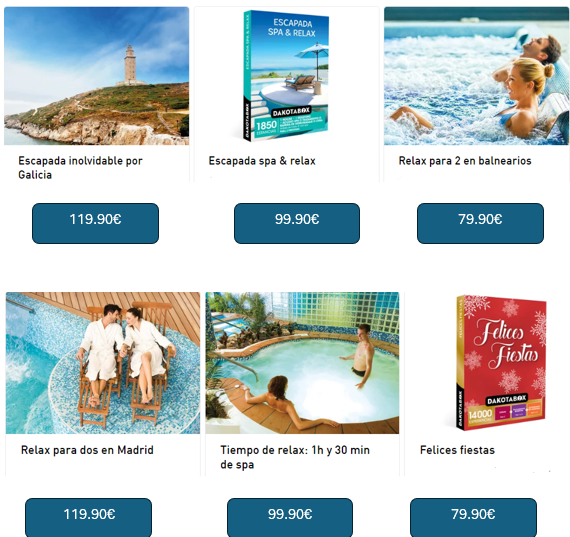Open the Tiempo de relax: 1h y 30 min title
This screenshot has width=570, height=537.
[295, 457]
